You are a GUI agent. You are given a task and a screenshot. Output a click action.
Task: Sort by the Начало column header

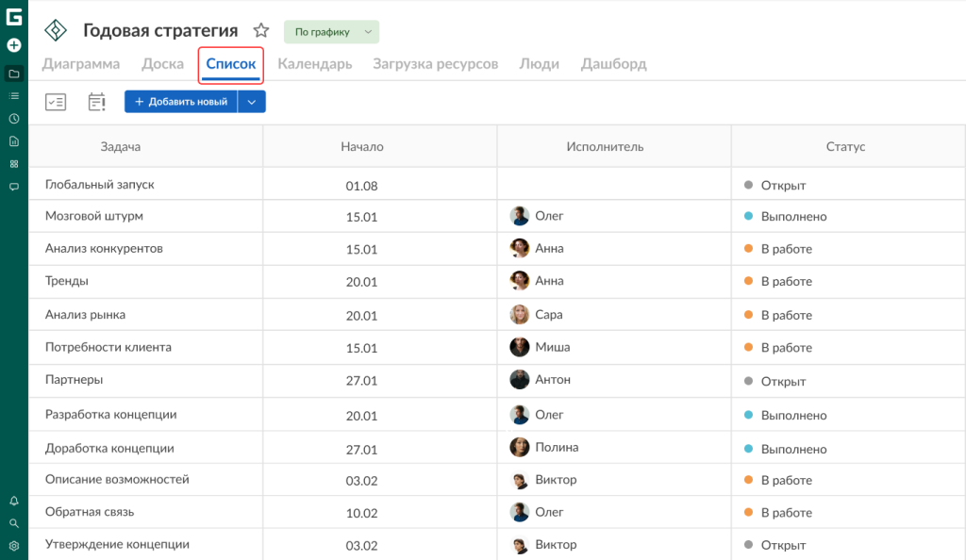362,146
